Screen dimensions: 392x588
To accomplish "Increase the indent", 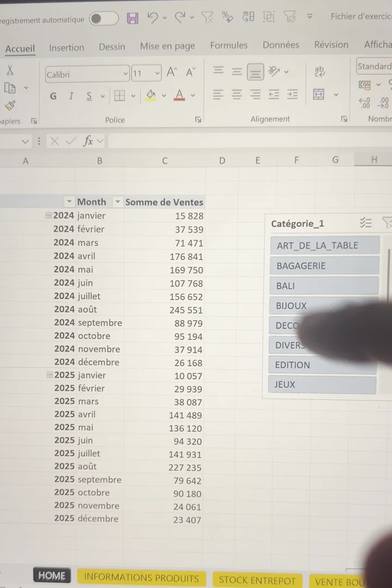I will [292, 94].
